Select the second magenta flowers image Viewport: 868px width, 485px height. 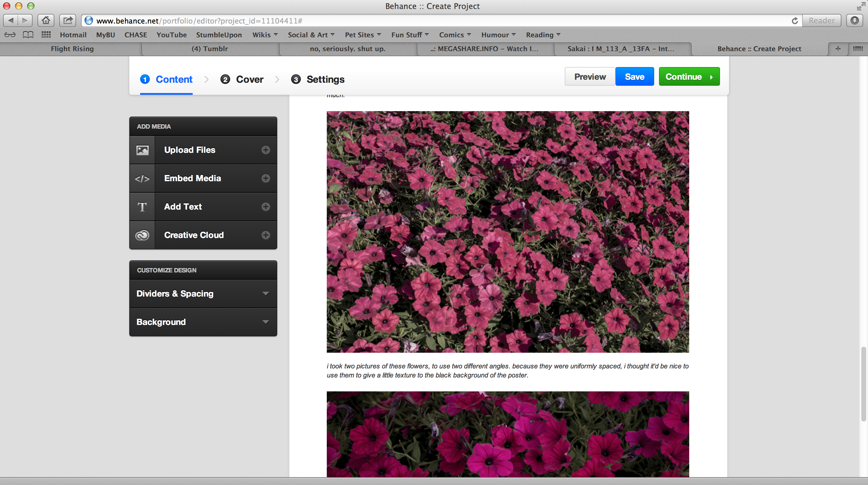508,434
